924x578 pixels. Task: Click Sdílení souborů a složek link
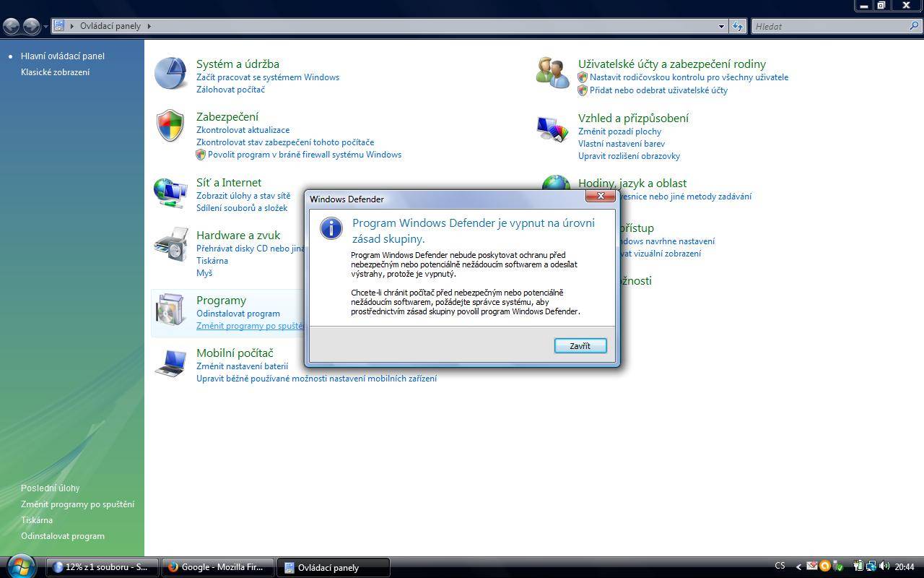242,208
